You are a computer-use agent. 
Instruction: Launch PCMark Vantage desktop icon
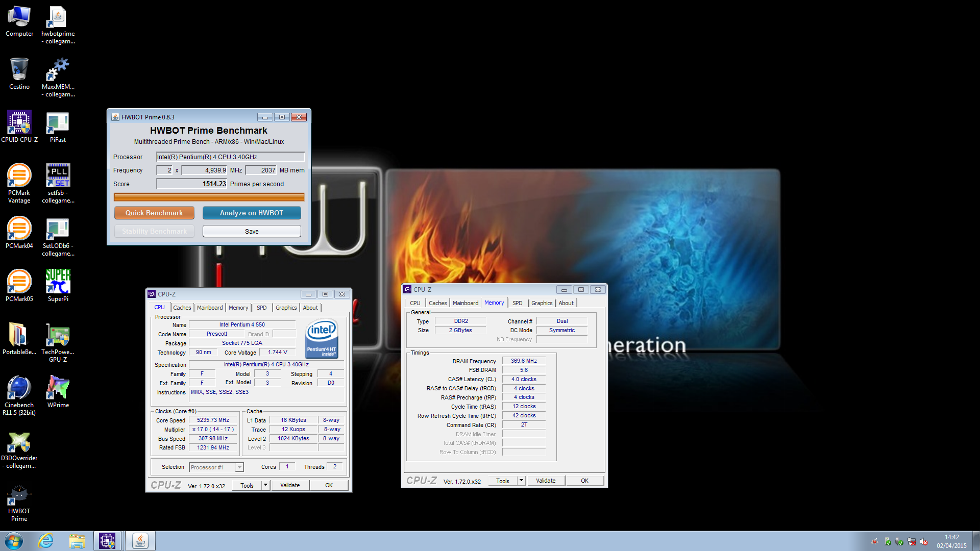pos(19,184)
